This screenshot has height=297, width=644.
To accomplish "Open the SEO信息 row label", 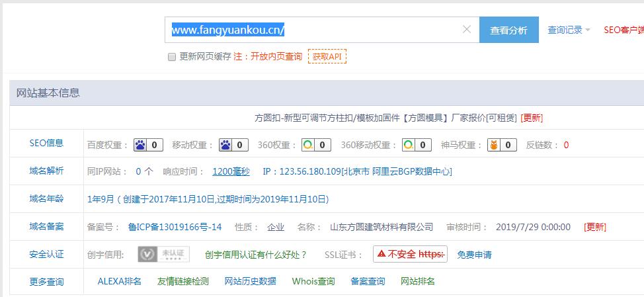I will 46,144.
